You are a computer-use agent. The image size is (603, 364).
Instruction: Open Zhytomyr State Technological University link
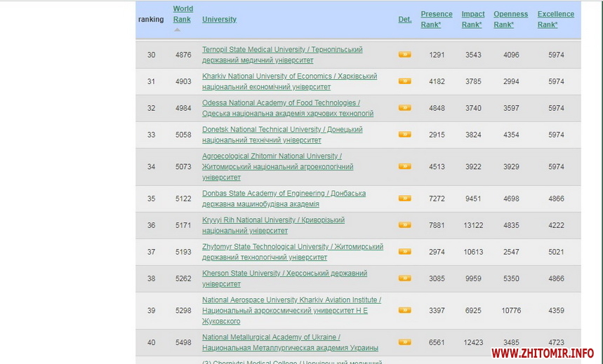tap(292, 247)
